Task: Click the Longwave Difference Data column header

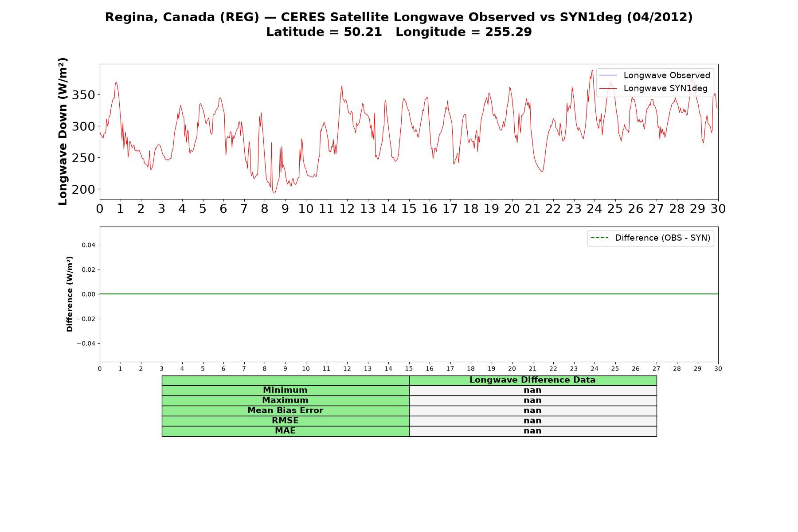Action: [533, 380]
